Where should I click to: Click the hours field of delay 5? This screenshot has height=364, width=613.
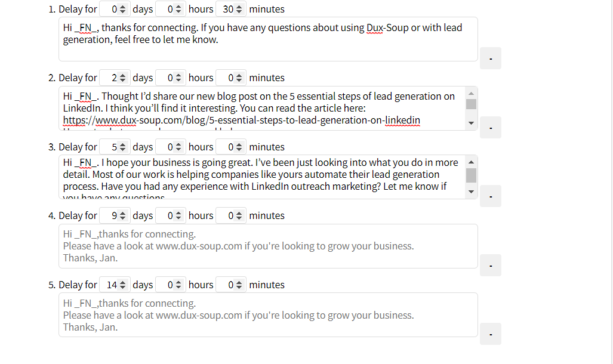click(170, 285)
